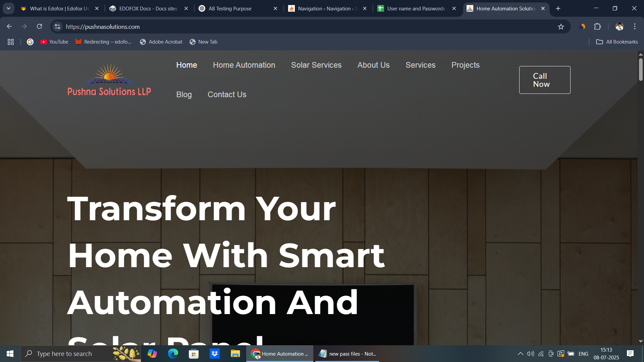Viewport: 644px width, 362px height.
Task: Launch Microsoft Edge from the taskbar
Action: 173,354
